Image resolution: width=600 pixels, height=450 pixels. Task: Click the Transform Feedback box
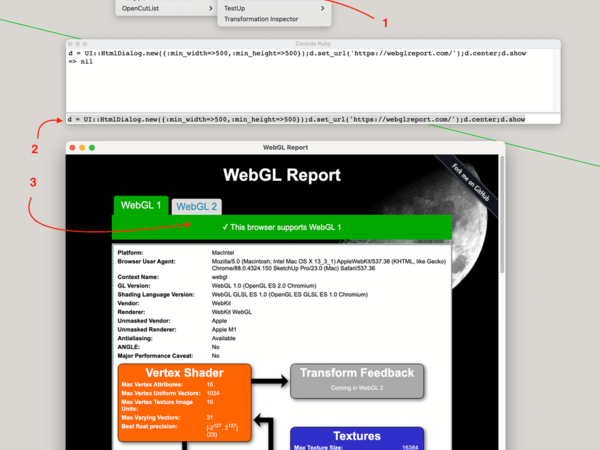pyautogui.click(x=358, y=378)
